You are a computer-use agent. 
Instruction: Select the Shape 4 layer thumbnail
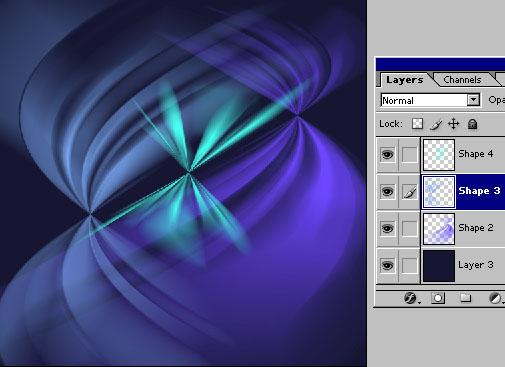439,155
